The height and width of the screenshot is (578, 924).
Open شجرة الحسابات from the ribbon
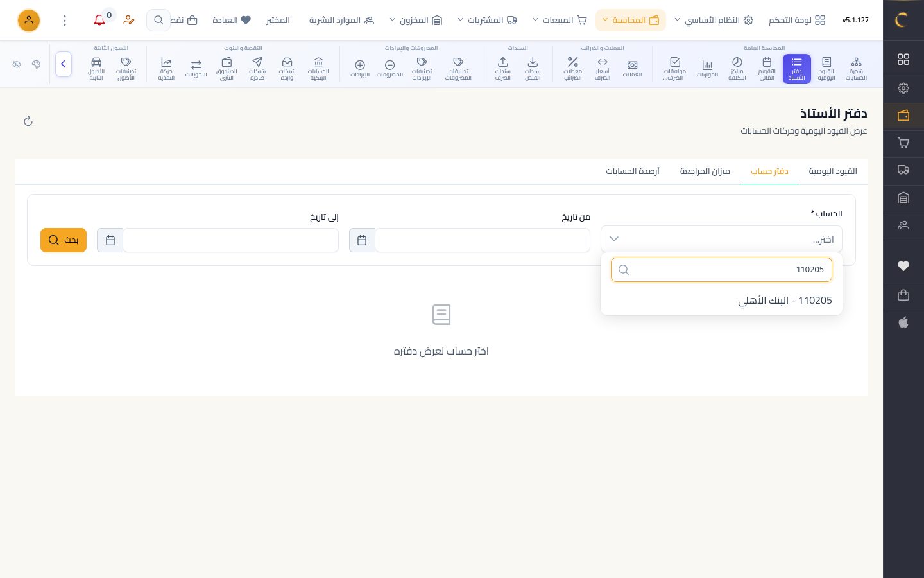point(856,69)
